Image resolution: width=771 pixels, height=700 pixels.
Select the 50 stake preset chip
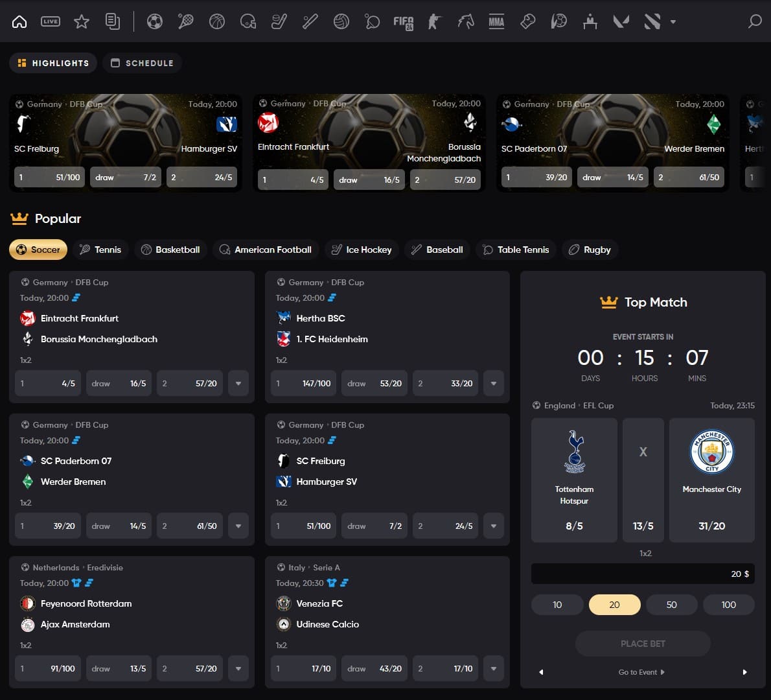point(671,604)
